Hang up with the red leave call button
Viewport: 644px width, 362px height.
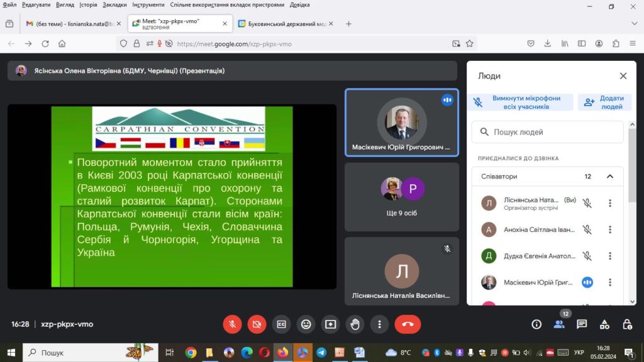click(408, 324)
